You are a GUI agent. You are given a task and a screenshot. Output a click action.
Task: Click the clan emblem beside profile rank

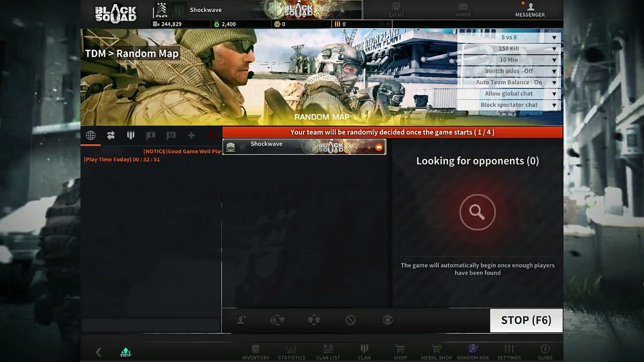pos(179,10)
